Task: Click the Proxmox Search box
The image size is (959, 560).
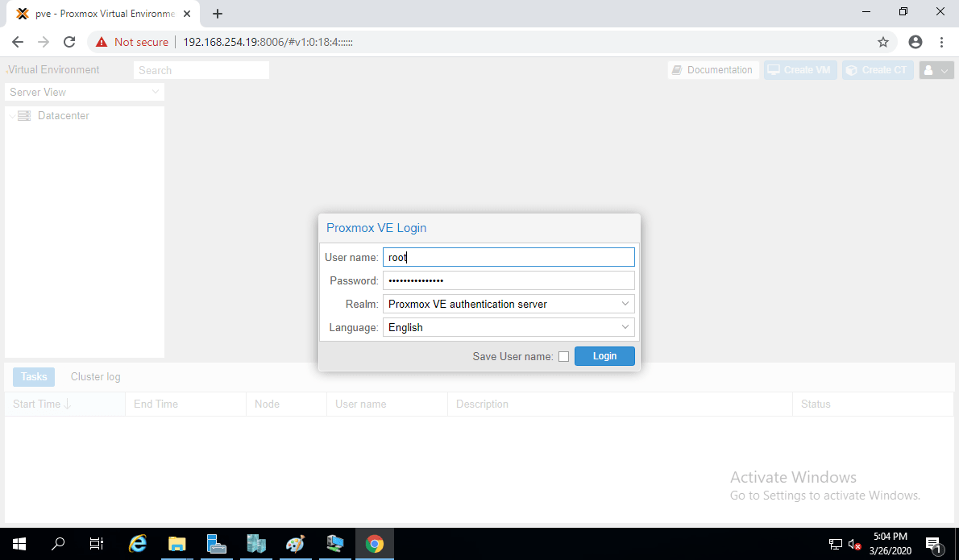Action: [201, 70]
